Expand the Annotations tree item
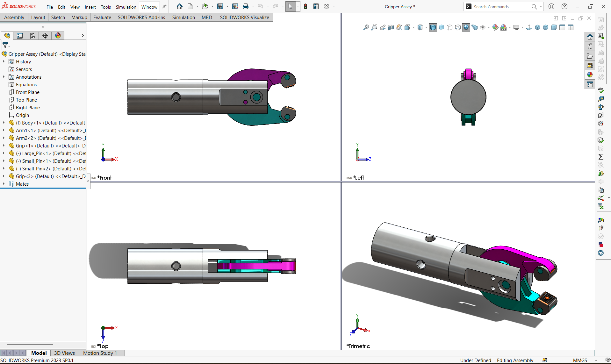611x364 pixels. tap(4, 77)
